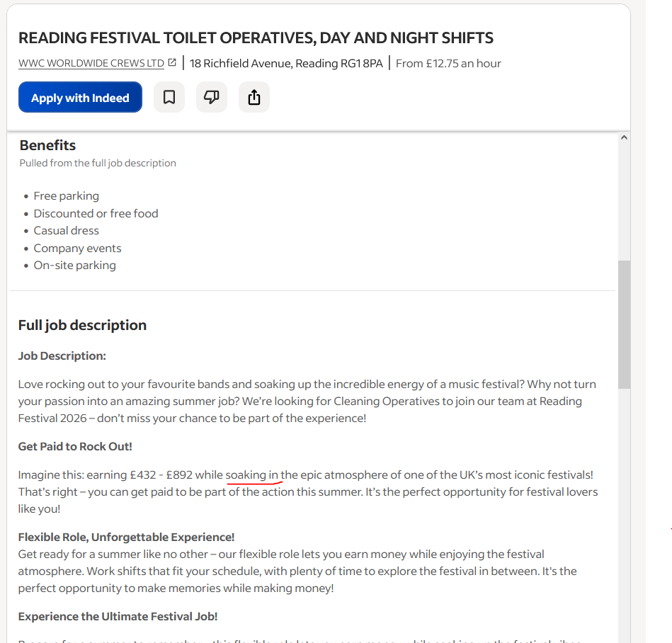The width and height of the screenshot is (672, 643).
Task: Click the Apply with Indeed button
Action: click(x=80, y=97)
